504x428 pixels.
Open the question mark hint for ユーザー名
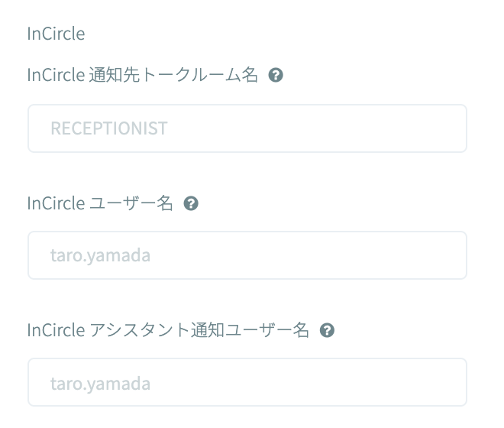pos(192,203)
